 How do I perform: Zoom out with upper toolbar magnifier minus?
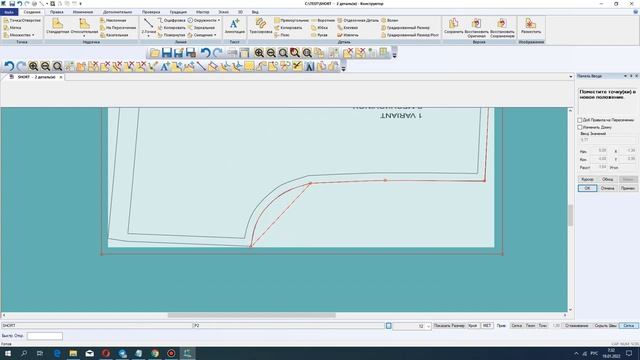(x=271, y=53)
